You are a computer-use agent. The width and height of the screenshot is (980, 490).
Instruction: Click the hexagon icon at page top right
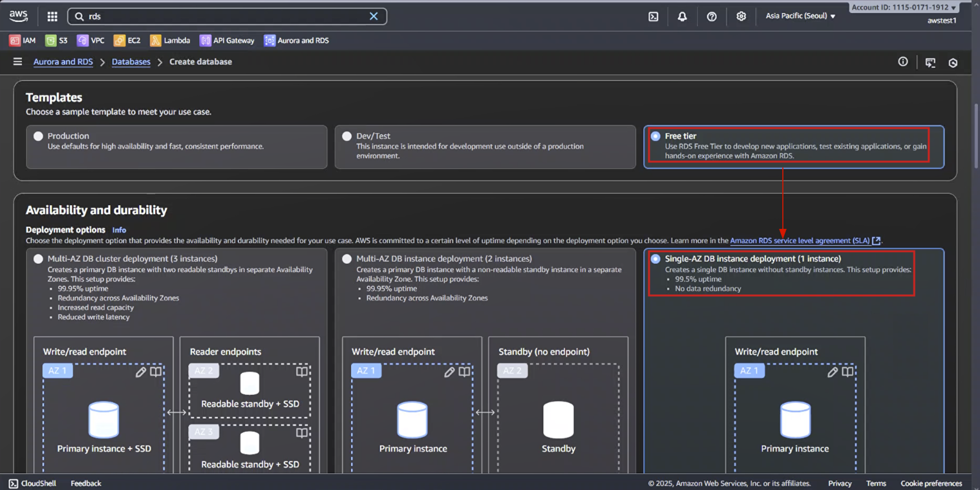click(953, 63)
